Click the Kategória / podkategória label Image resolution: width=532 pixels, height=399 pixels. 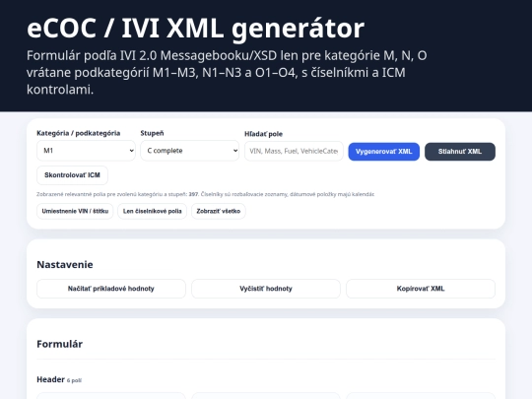pos(79,133)
